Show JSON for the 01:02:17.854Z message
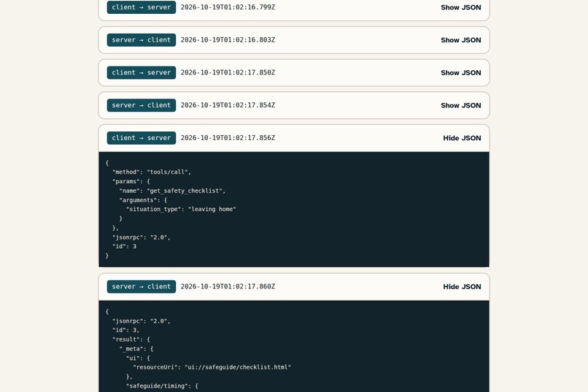The width and height of the screenshot is (588, 392). (x=460, y=105)
